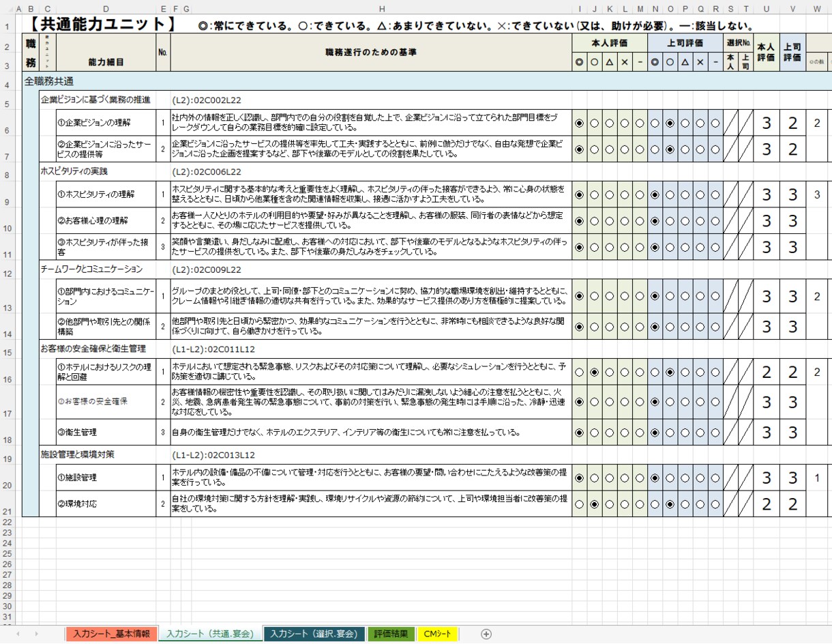The image size is (832, 644).
Task: Select ◎ self-evaluation for ①ホテルにおけるリスクの理解と回避
Action: (x=580, y=372)
